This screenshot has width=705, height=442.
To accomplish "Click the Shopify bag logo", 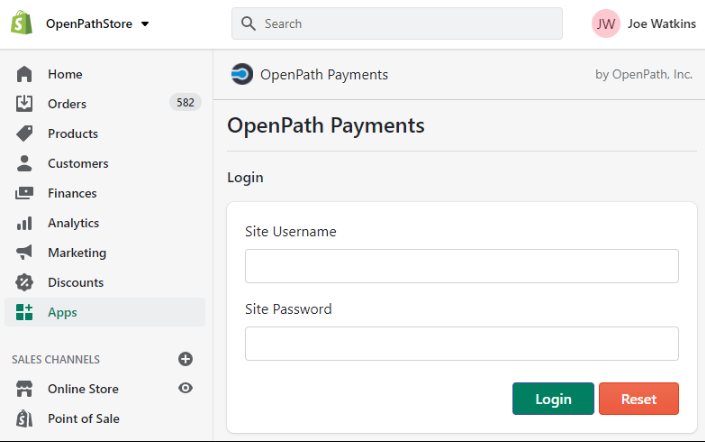I will point(22,23).
